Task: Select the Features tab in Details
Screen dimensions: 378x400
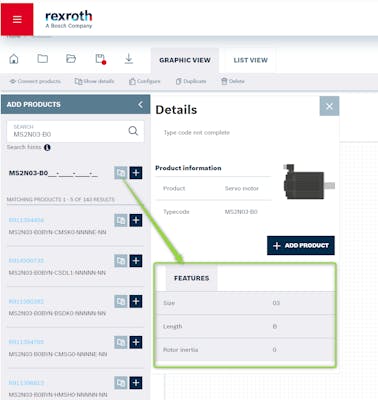Action: 191,278
